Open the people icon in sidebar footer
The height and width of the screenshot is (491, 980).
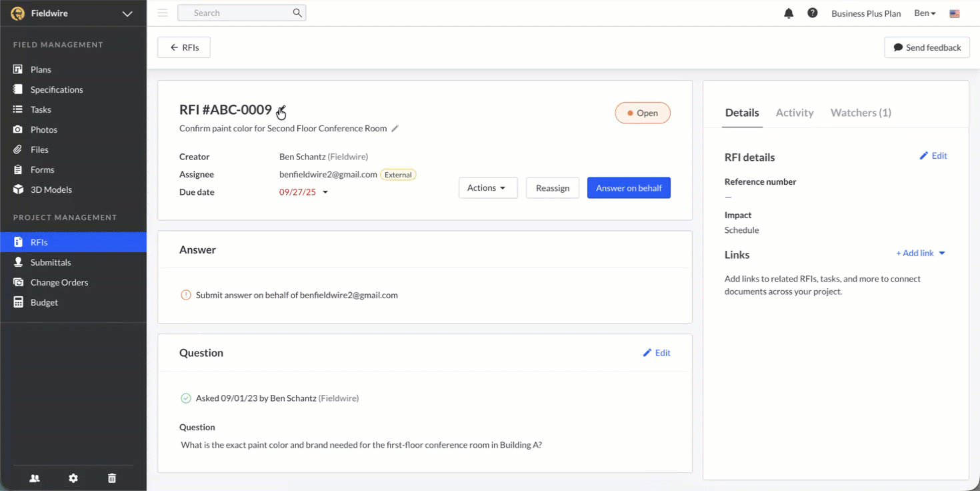35,478
